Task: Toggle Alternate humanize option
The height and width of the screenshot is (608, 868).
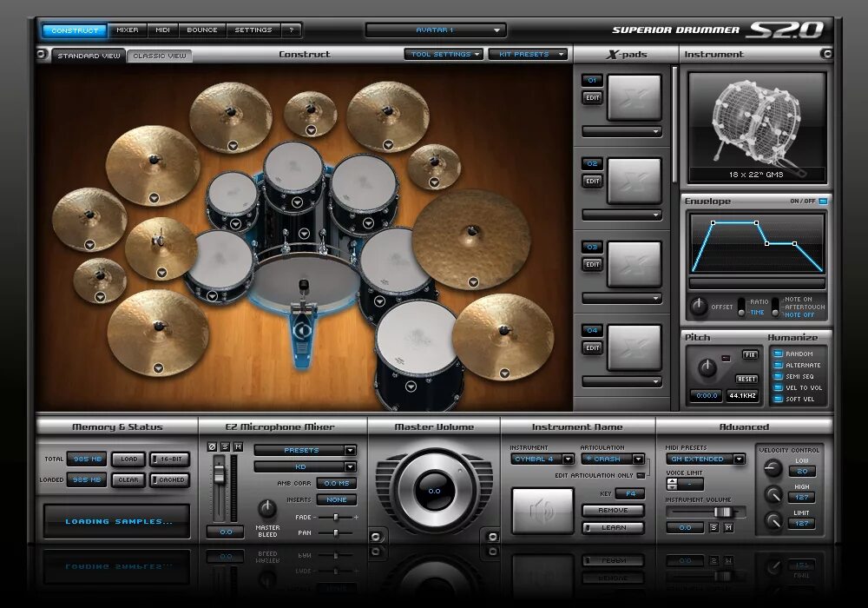Action: pos(778,365)
